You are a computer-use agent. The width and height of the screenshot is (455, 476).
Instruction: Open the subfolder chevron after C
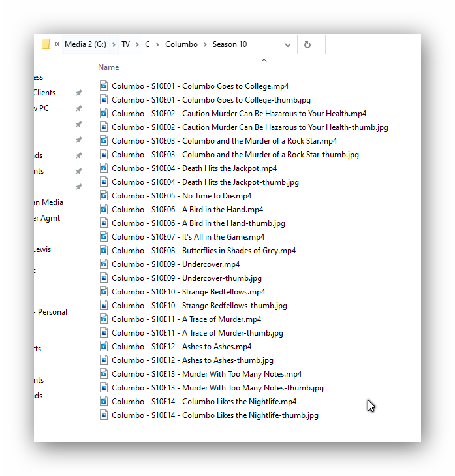157,44
